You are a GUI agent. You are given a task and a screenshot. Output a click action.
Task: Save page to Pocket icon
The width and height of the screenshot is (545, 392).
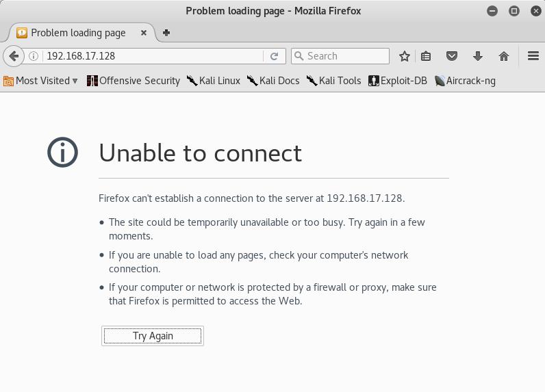(x=451, y=56)
